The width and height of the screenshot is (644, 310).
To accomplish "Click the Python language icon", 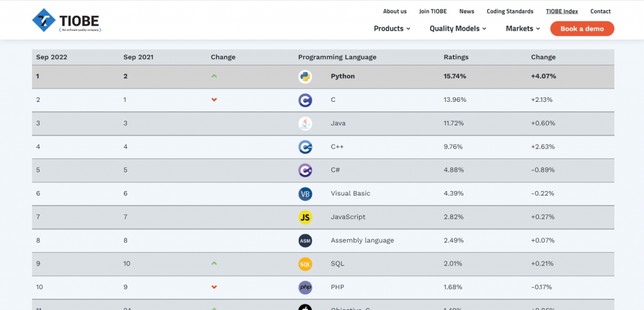I will (305, 77).
